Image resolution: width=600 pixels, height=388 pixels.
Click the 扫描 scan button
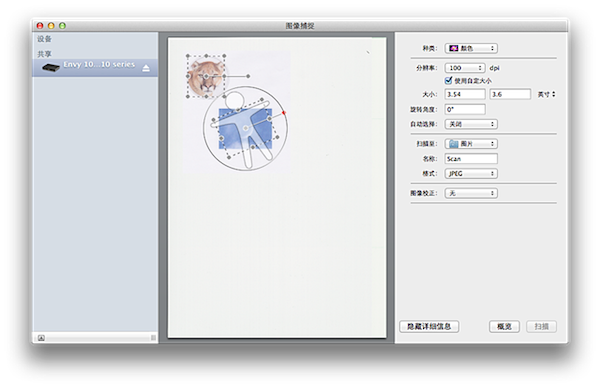tap(541, 326)
